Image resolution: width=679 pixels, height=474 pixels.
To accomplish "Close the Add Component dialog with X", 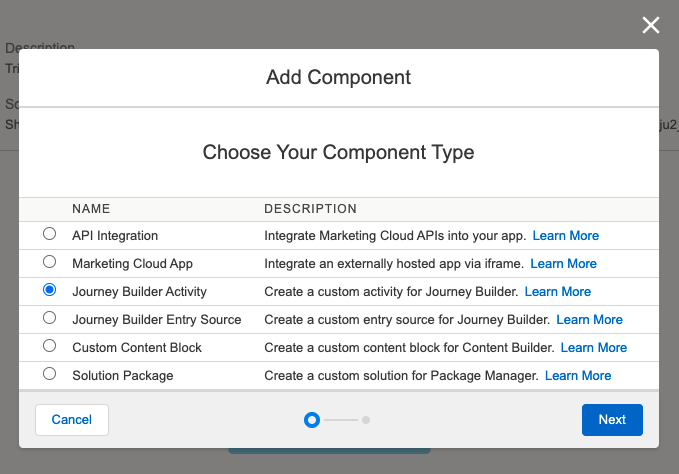I will point(651,26).
